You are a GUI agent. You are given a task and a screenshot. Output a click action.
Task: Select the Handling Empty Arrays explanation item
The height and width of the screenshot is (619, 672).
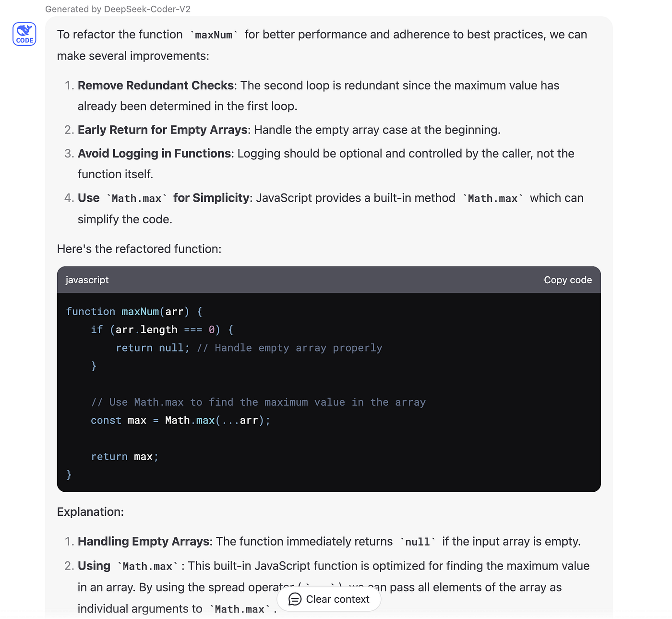click(329, 542)
